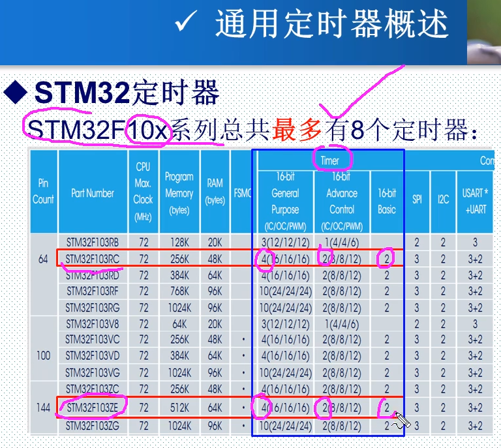
Task: Select part number STM32F103V8
Action: click(93, 324)
